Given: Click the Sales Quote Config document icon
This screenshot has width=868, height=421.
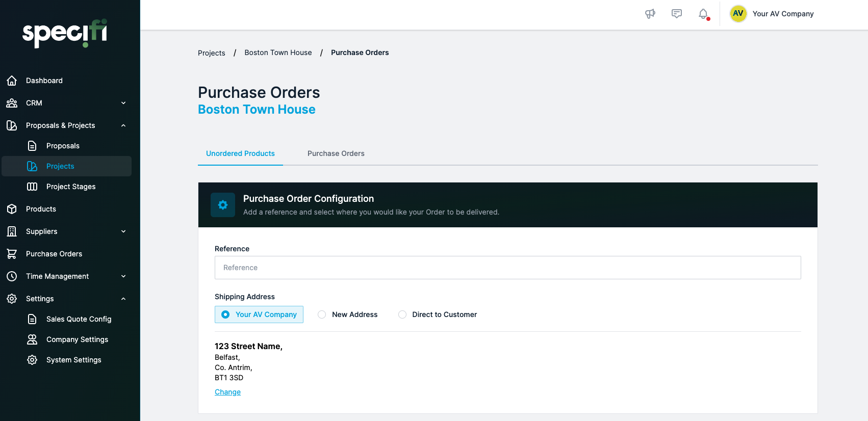Looking at the screenshot, I should 32,319.
